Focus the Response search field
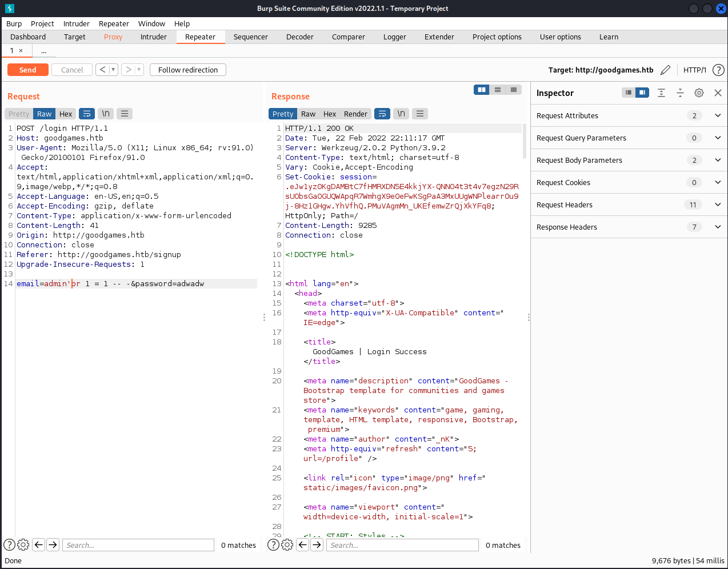This screenshot has height=569, width=728. pos(402,545)
